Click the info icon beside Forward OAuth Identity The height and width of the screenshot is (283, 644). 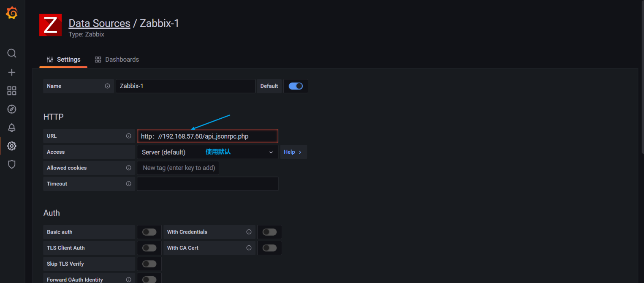(x=128, y=280)
